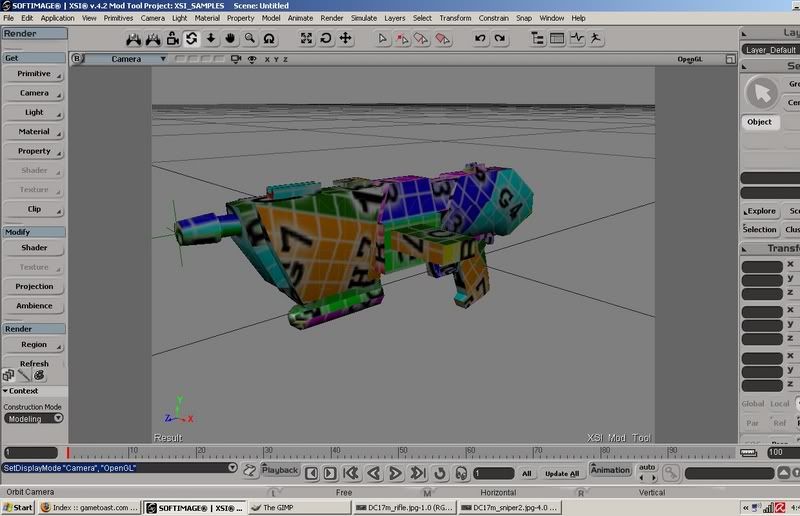Click the Ambience button
The width and height of the screenshot is (800, 516).
(34, 306)
